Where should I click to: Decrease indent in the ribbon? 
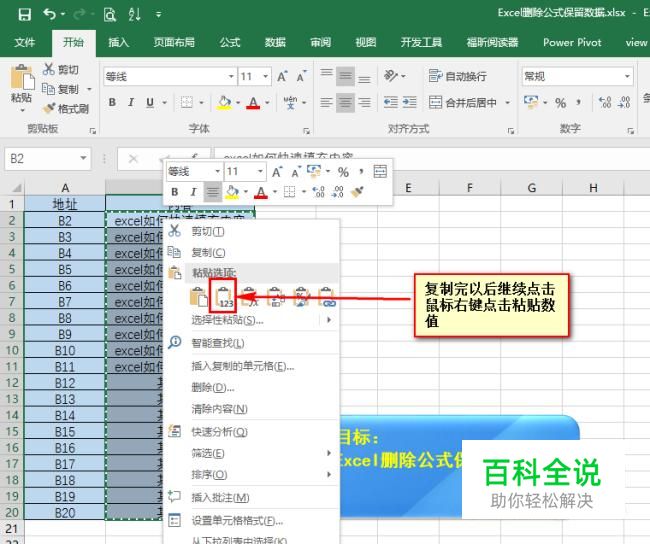[390, 102]
